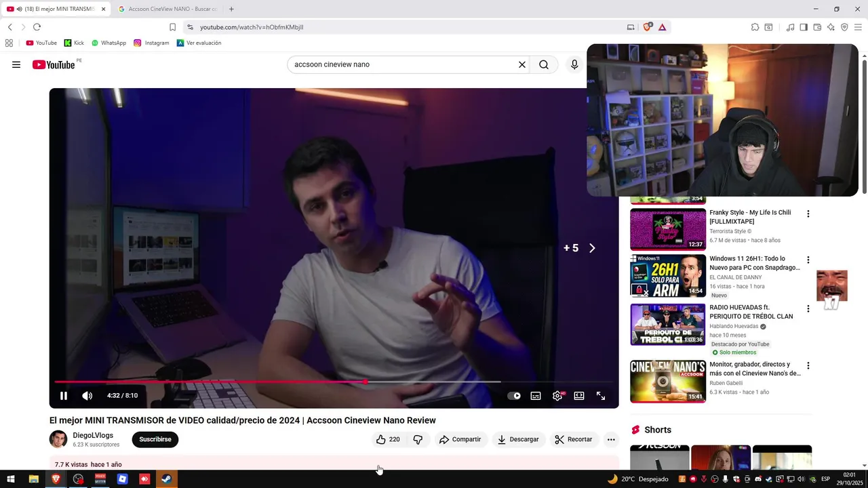This screenshot has height=488, width=868.
Task: Seek on the red video progress bar
Action: (332, 382)
